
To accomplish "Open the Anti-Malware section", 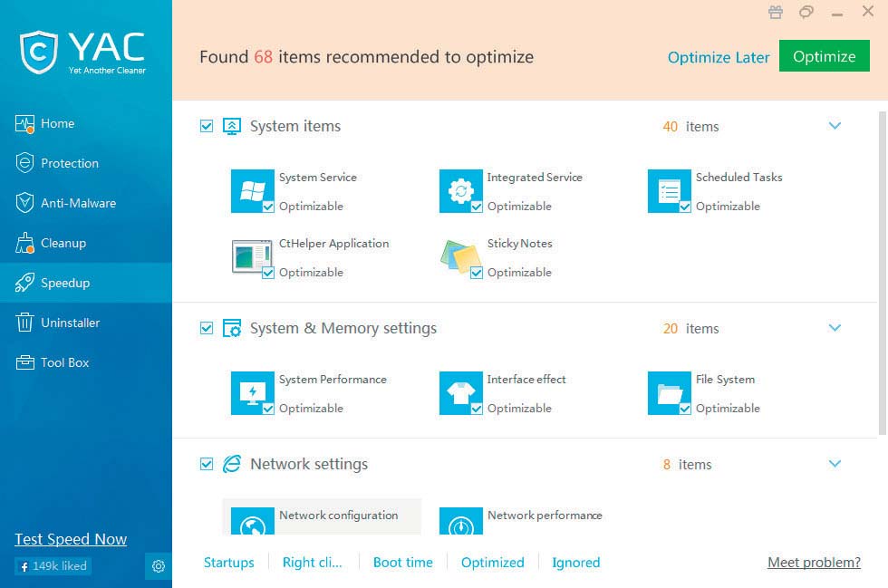I will (x=86, y=203).
